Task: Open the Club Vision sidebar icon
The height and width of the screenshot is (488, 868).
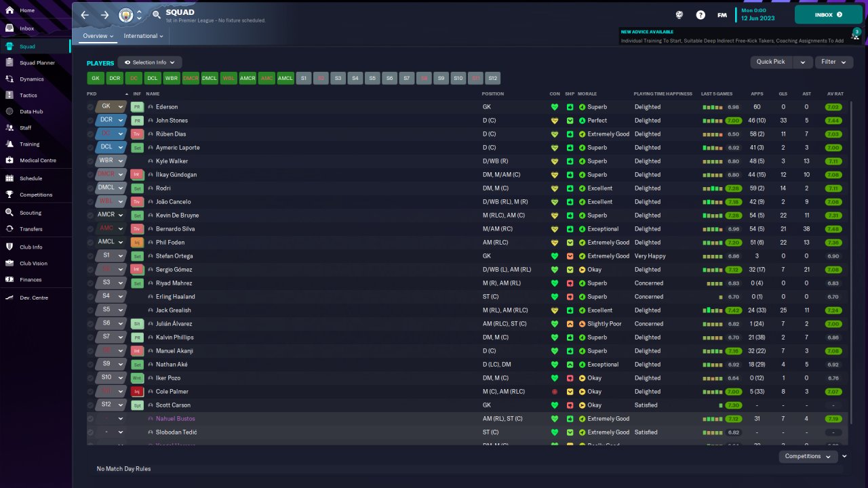Action: point(9,263)
